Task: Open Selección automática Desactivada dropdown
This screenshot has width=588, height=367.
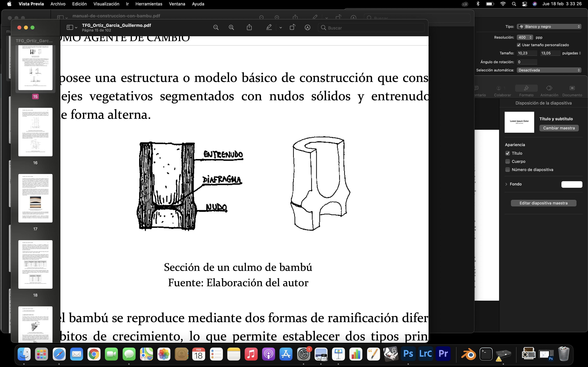Action: coord(549,70)
